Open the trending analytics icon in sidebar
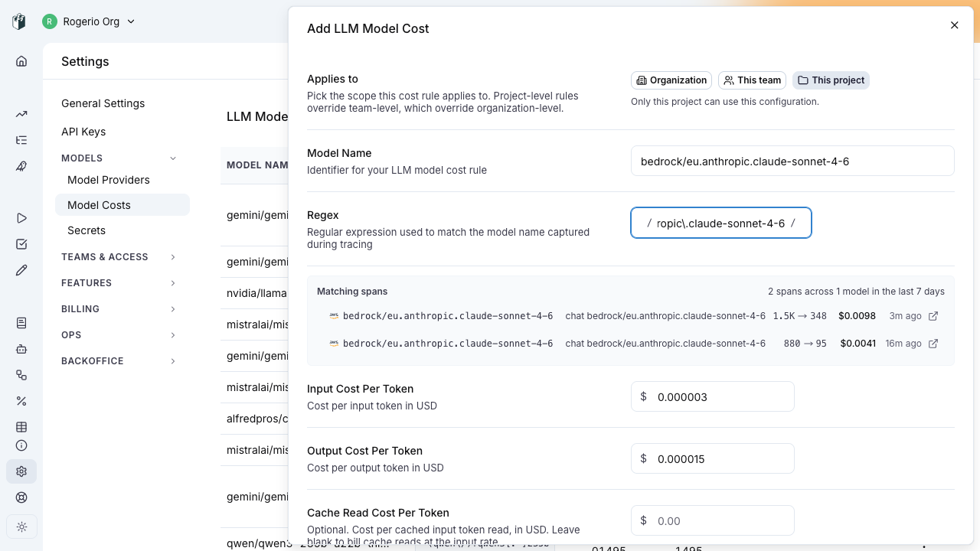Screen dimensions: 980x551 coord(21,114)
